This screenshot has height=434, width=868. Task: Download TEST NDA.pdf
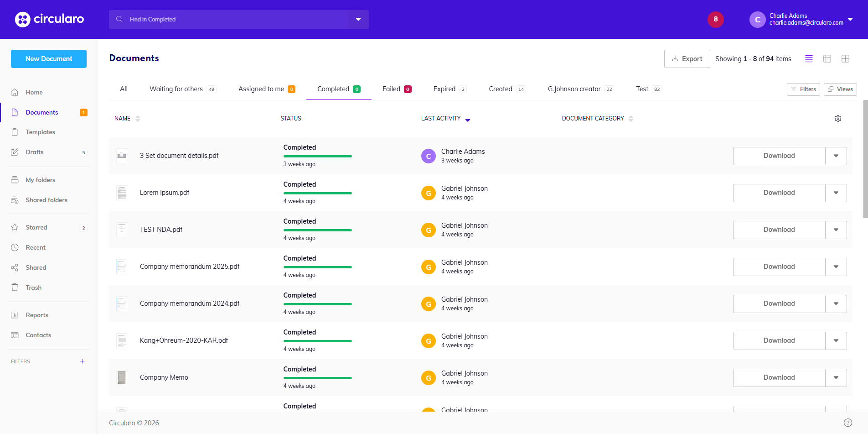(779, 230)
